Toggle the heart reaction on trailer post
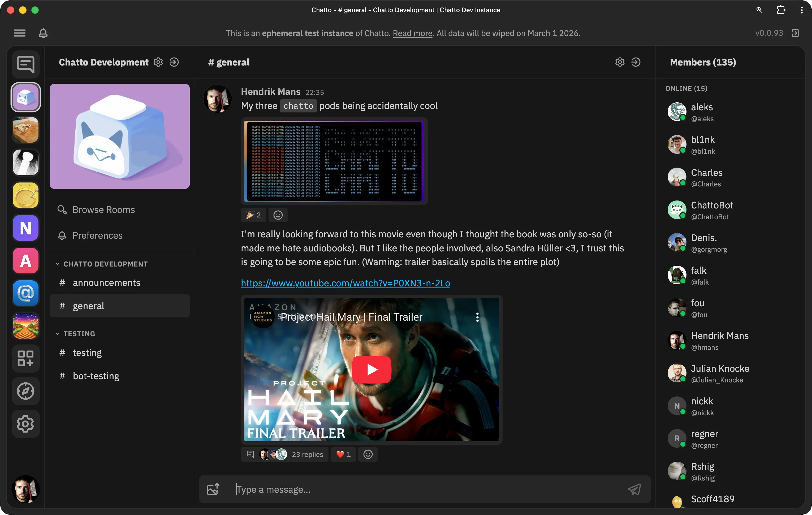 click(343, 454)
